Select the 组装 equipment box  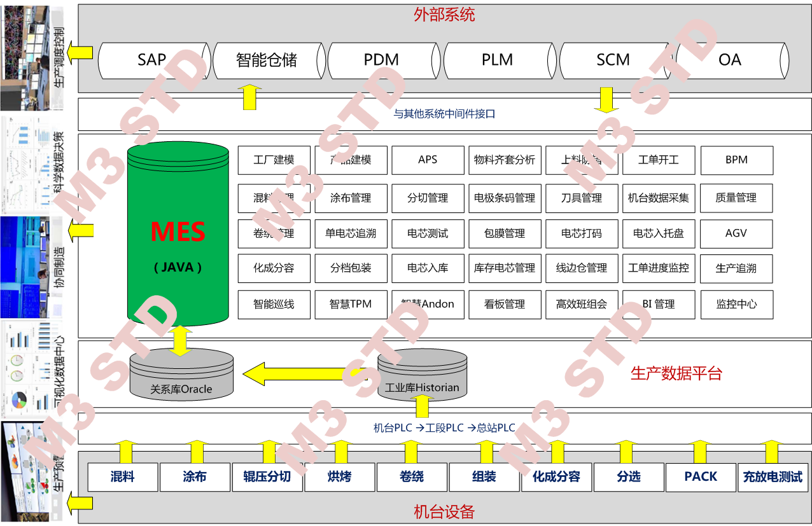484,477
